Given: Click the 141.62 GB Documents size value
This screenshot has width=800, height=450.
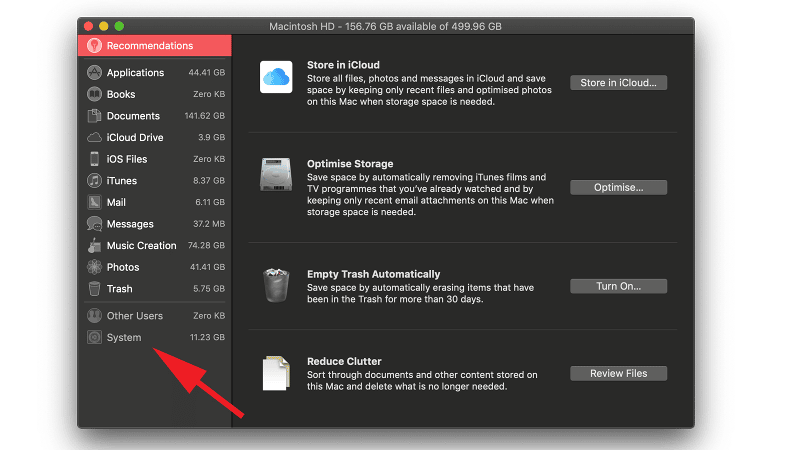Looking at the screenshot, I should (205, 116).
